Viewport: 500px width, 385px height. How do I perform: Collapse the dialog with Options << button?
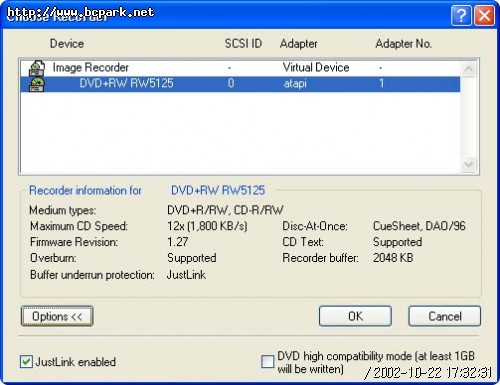(57, 316)
